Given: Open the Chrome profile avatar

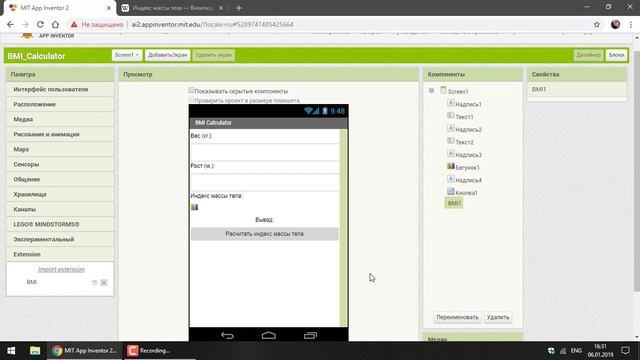Looking at the screenshot, I should 616,24.
